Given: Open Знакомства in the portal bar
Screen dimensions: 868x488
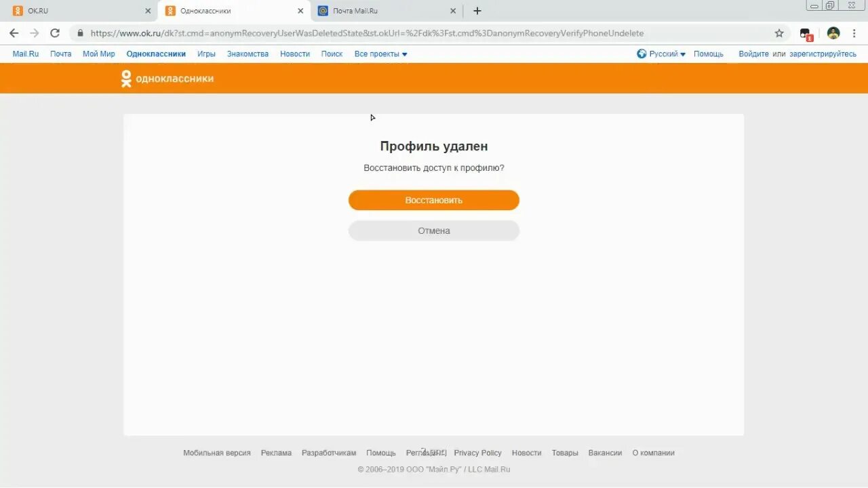Looking at the screenshot, I should [248, 54].
